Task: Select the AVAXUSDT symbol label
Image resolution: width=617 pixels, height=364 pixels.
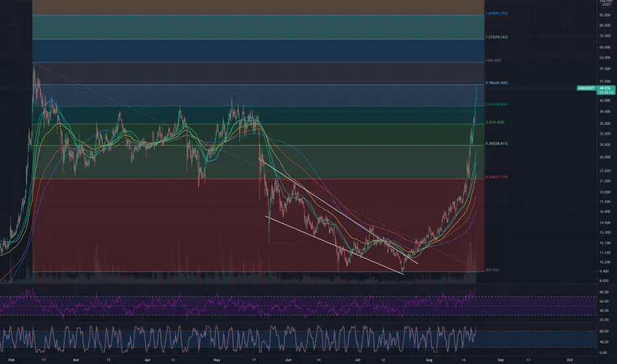Action: pos(587,88)
